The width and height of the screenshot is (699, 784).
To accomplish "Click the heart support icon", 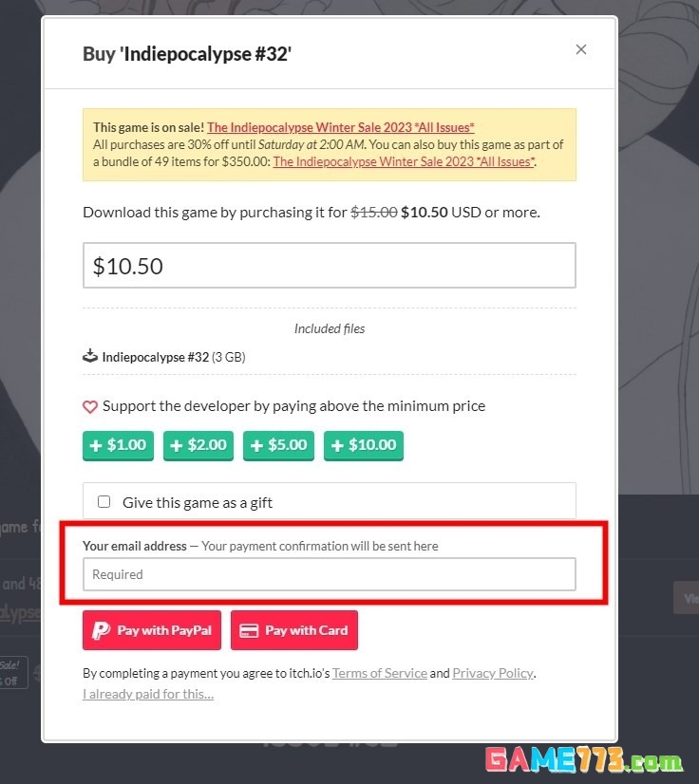I will 90,406.
